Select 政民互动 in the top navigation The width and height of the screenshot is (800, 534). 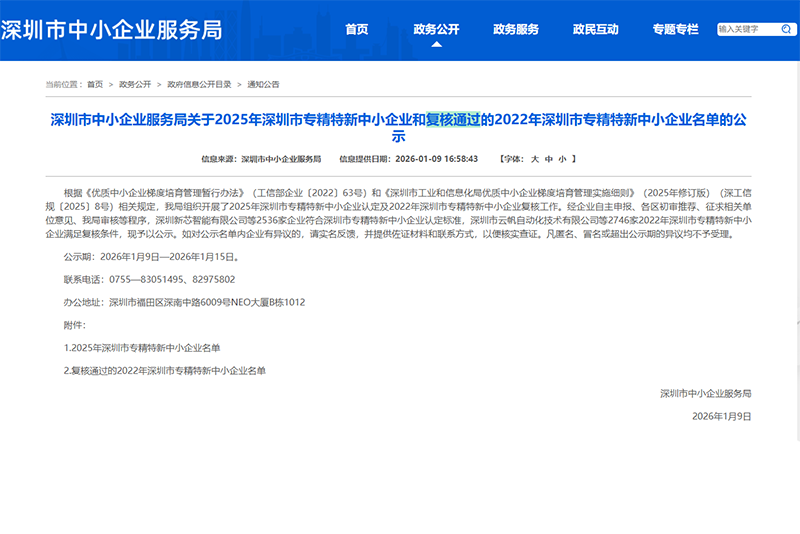[595, 29]
